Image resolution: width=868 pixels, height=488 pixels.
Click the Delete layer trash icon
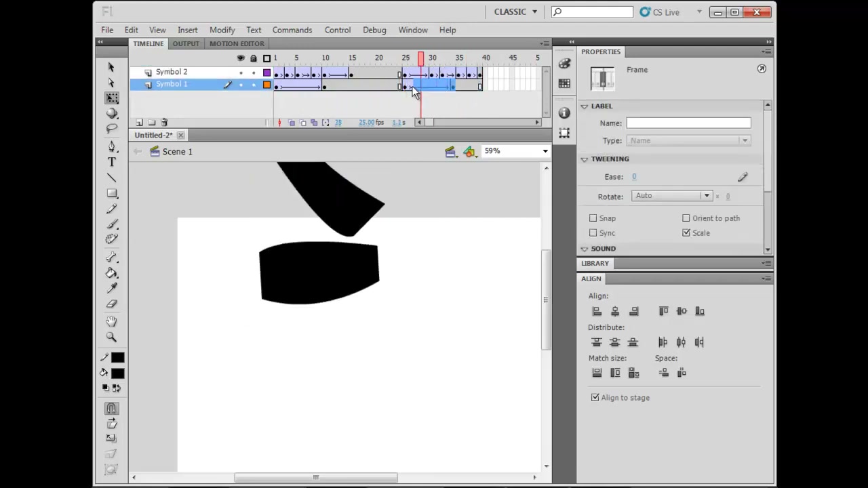coord(164,123)
